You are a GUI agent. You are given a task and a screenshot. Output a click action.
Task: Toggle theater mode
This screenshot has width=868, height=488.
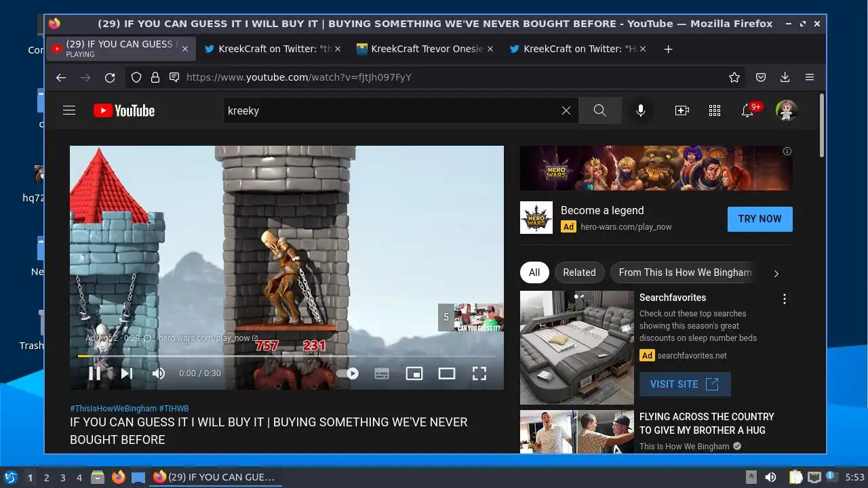point(447,373)
